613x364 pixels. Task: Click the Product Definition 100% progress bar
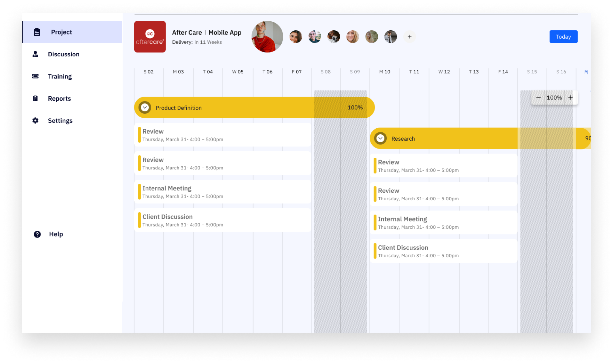point(255,108)
